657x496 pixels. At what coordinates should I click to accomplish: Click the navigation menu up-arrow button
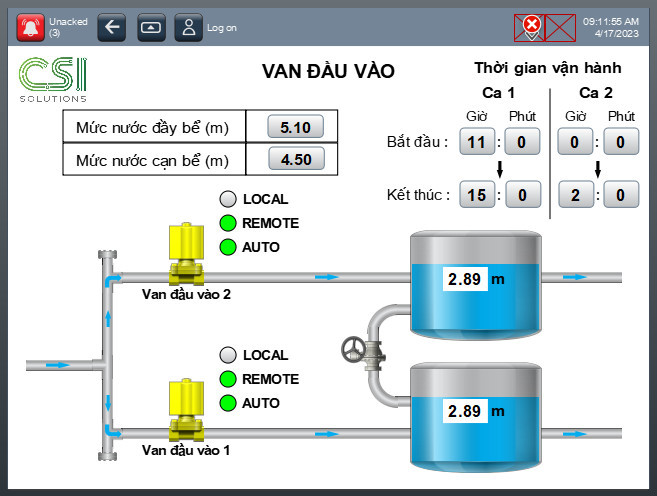tap(150, 28)
